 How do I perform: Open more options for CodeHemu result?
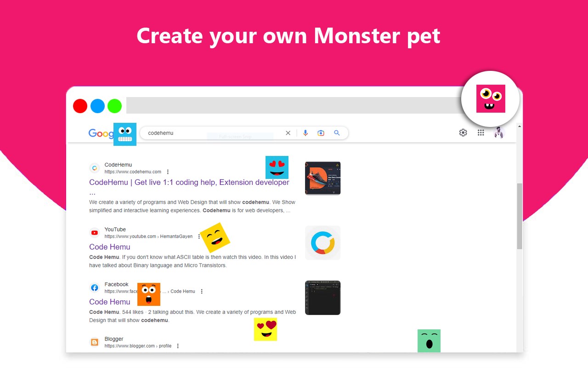168,172
